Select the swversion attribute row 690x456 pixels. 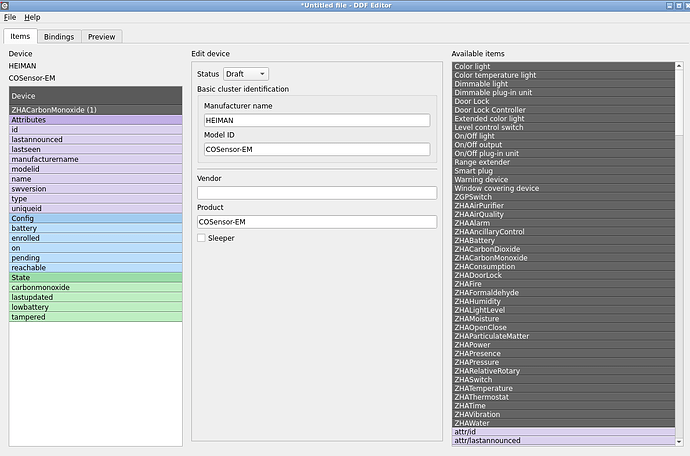point(95,189)
